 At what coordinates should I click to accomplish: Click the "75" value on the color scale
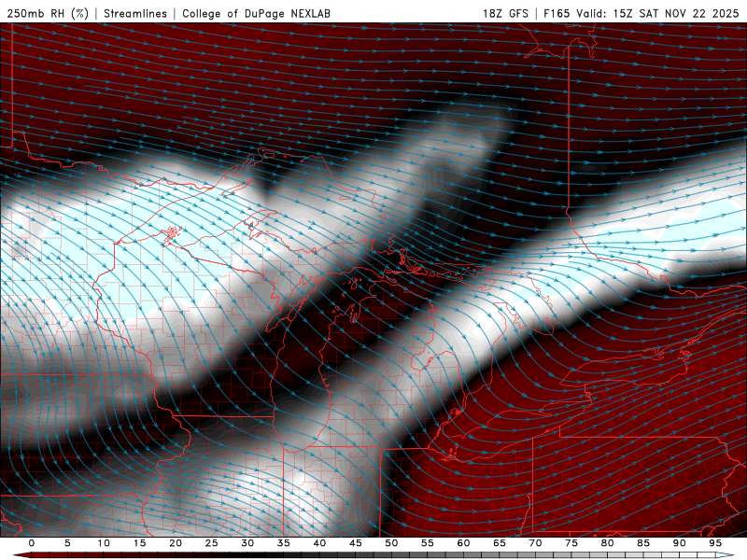[x=571, y=543]
